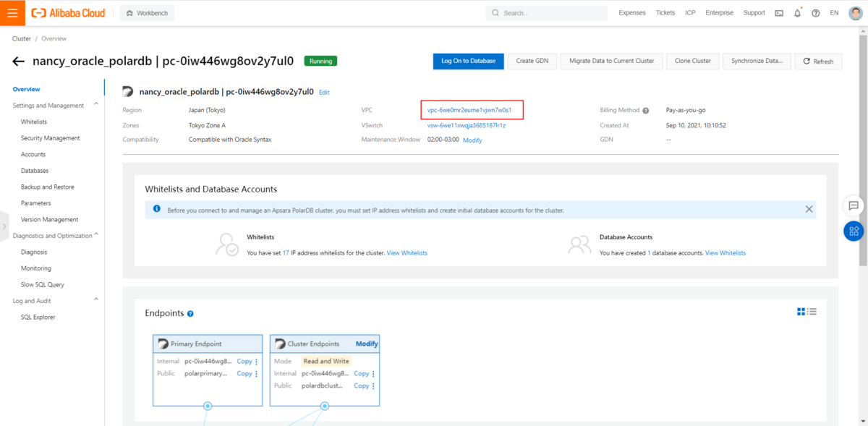Open SQL Explorer in sidebar
The width and height of the screenshot is (868, 426).
[x=38, y=317]
